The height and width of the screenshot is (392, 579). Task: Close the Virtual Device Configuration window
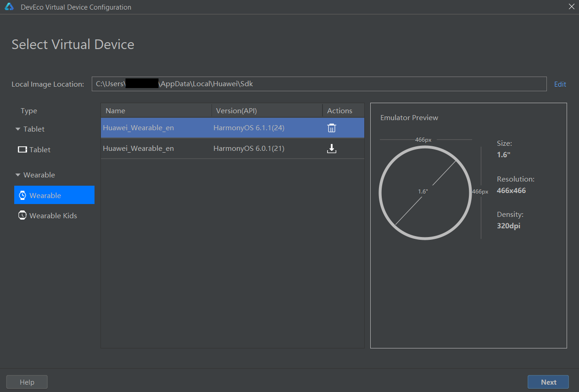click(x=571, y=7)
